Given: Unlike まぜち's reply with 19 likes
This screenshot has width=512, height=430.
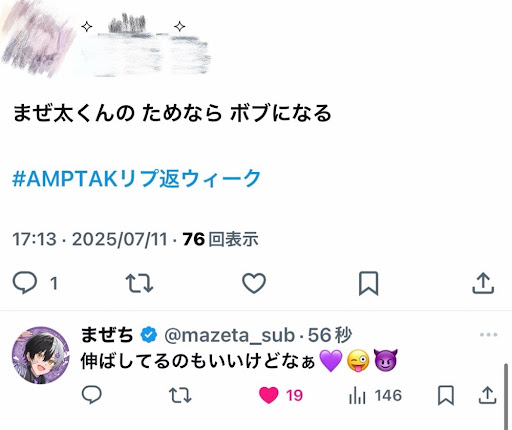Looking at the screenshot, I should click(x=281, y=395).
